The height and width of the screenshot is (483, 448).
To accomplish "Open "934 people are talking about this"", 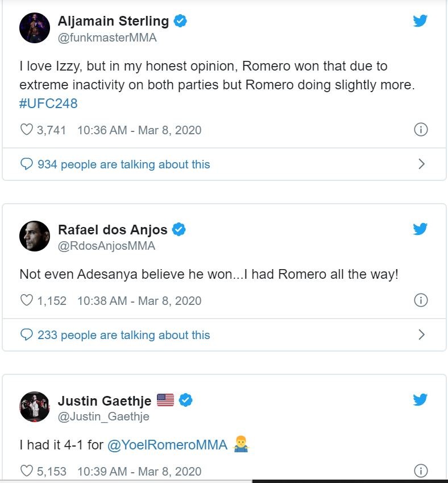I will [x=123, y=164].
